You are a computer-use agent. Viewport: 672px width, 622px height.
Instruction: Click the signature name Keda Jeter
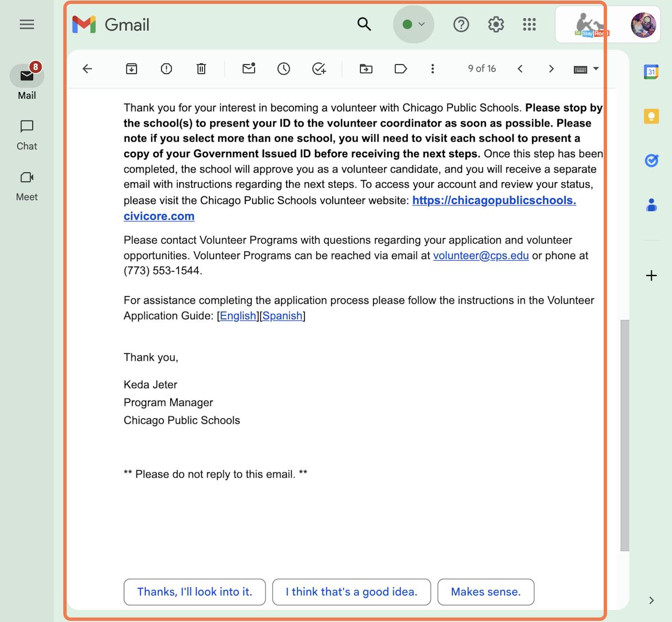click(x=151, y=385)
